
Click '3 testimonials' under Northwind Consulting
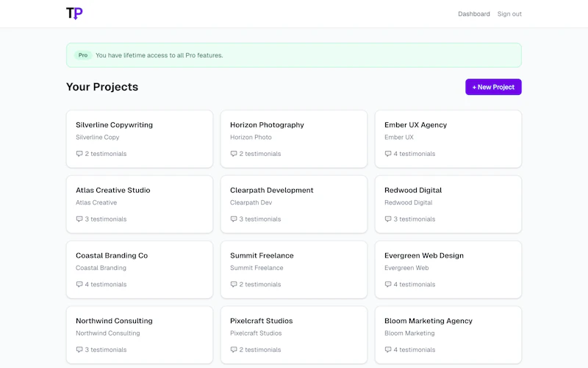(x=106, y=350)
